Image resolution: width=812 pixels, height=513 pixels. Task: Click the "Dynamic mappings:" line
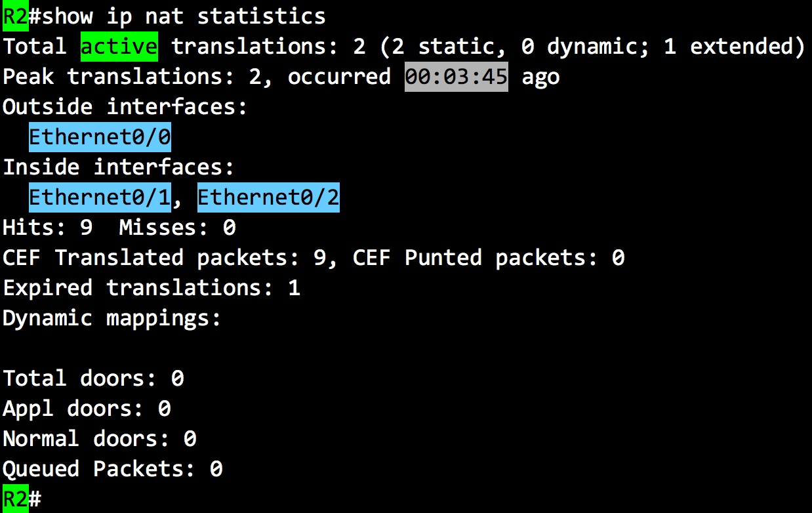pyautogui.click(x=112, y=318)
